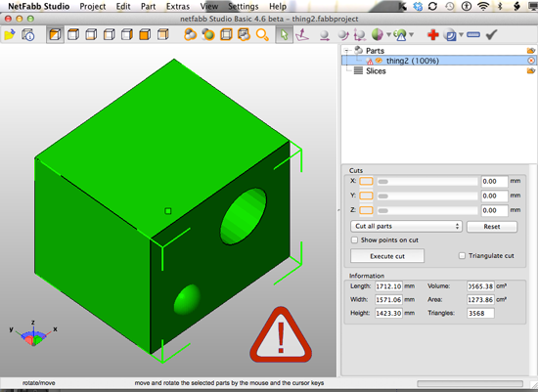
Task: Select the Slices tree node
Action: click(x=376, y=71)
